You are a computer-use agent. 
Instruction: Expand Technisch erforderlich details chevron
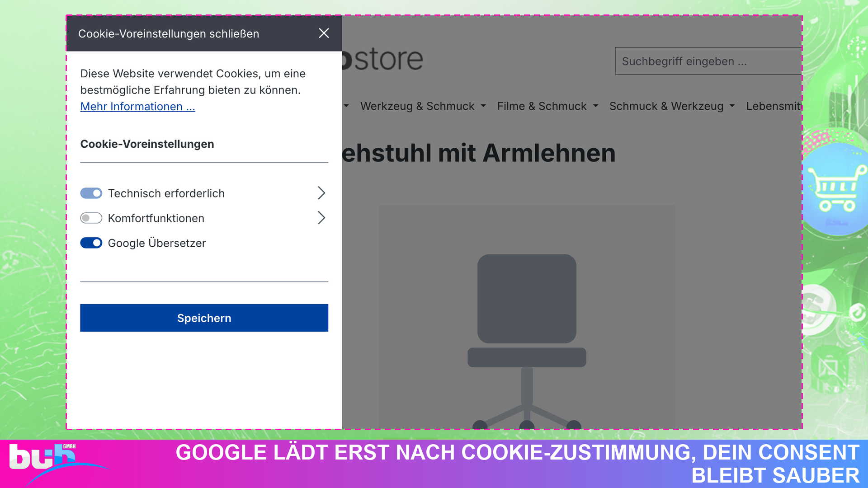321,193
